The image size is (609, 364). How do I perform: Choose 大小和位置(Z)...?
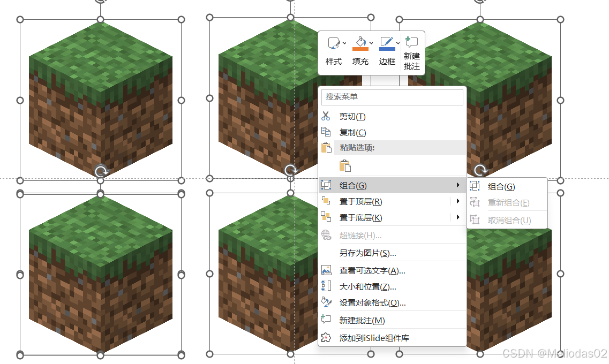click(392, 287)
